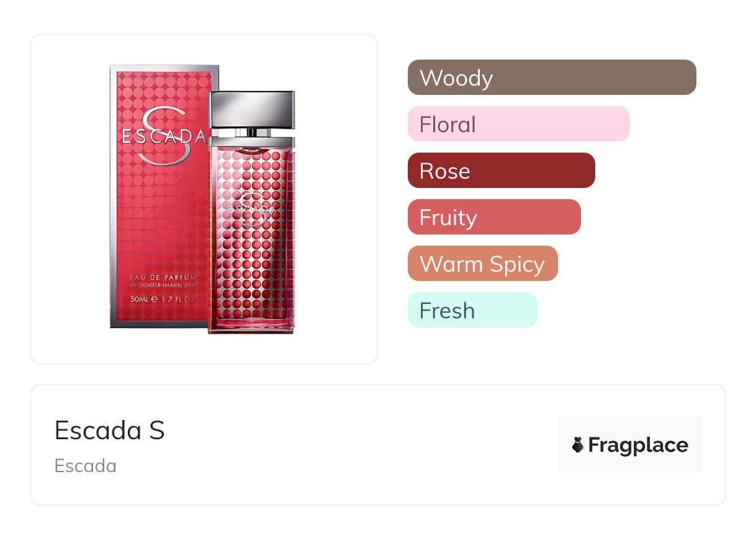Pick the mint Fresh accord bar

[472, 310]
